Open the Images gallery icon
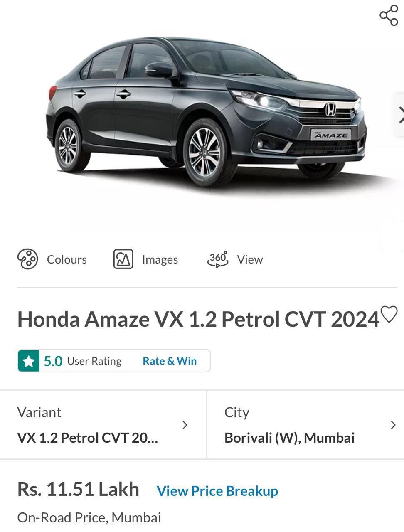 point(123,259)
